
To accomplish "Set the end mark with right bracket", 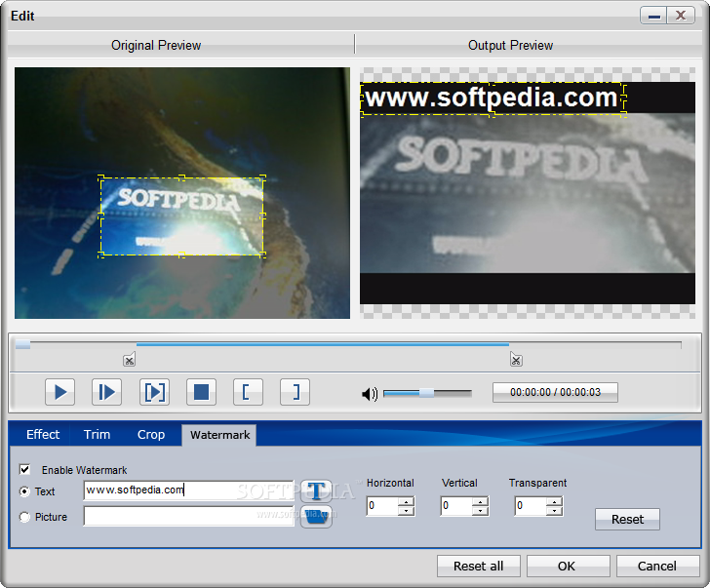I will pos(296,392).
